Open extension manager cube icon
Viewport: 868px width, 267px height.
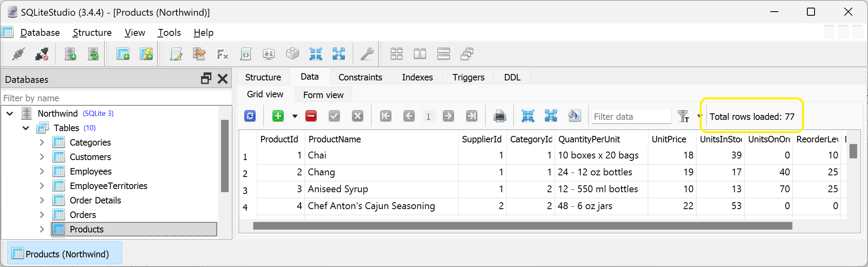[292, 53]
